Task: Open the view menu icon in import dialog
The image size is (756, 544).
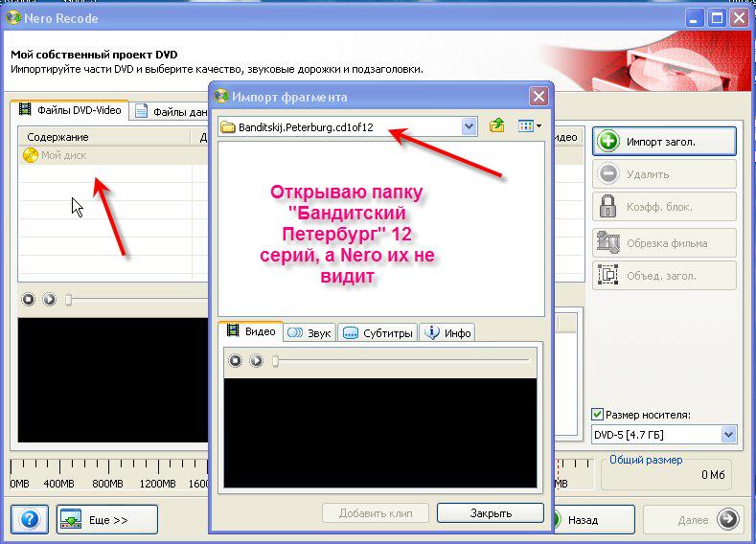Action: [530, 126]
